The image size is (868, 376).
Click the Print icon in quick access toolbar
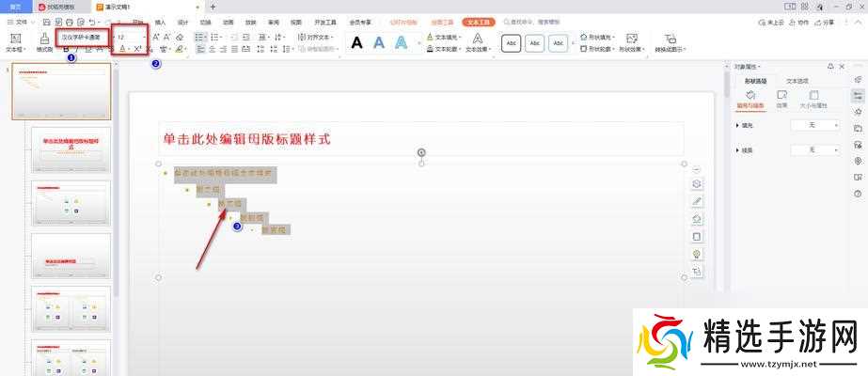[x=70, y=23]
